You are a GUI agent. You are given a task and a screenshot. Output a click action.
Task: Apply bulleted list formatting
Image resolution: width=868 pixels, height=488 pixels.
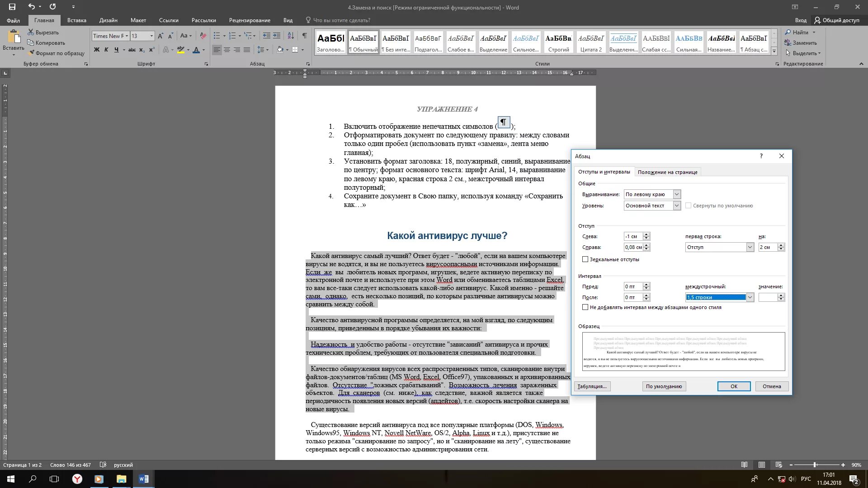click(217, 36)
